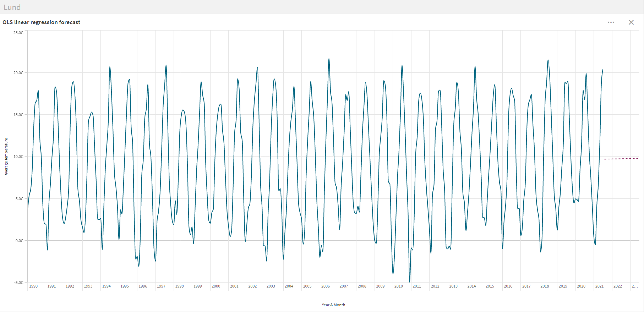
Task: Click the 2003 year label
Action: tap(271, 286)
